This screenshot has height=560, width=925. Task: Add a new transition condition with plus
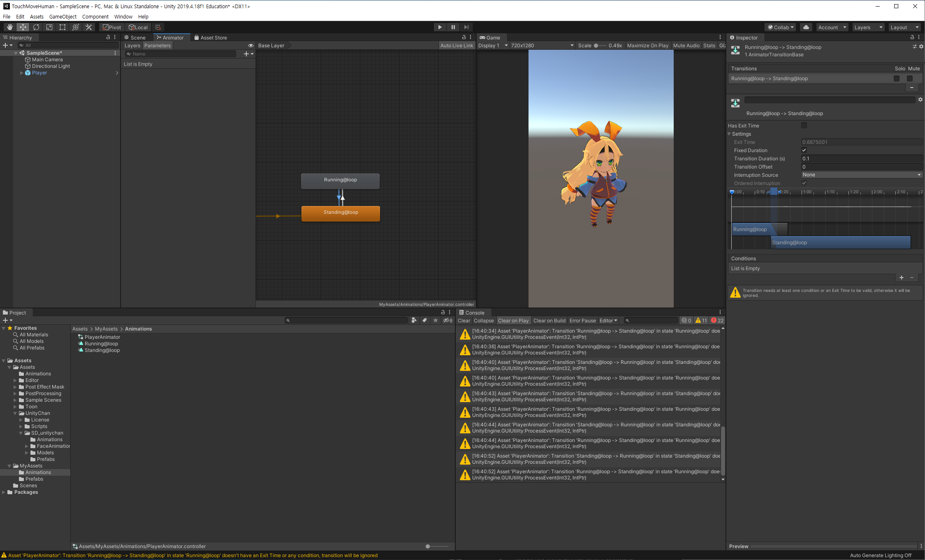(x=901, y=278)
